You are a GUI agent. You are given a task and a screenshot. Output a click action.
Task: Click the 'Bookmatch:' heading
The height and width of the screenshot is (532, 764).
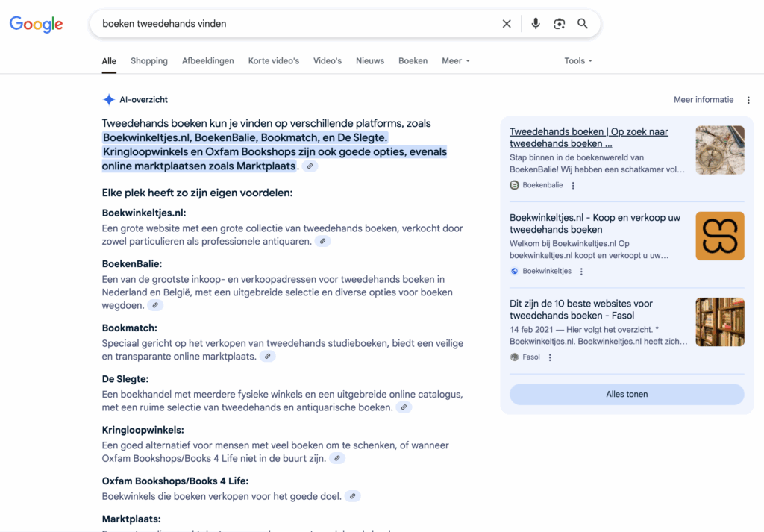[x=130, y=328]
